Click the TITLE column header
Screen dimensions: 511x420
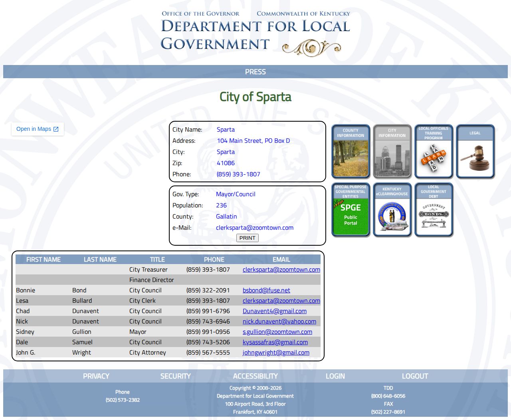point(157,259)
